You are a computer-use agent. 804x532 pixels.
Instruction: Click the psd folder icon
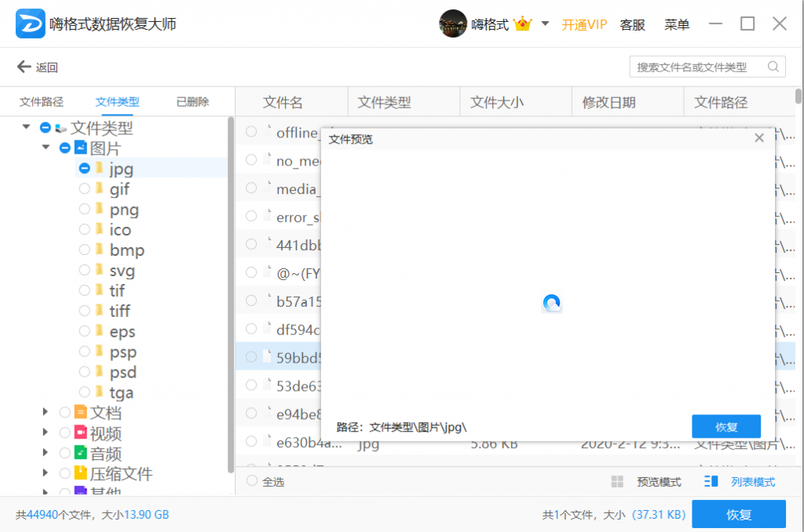click(100, 372)
